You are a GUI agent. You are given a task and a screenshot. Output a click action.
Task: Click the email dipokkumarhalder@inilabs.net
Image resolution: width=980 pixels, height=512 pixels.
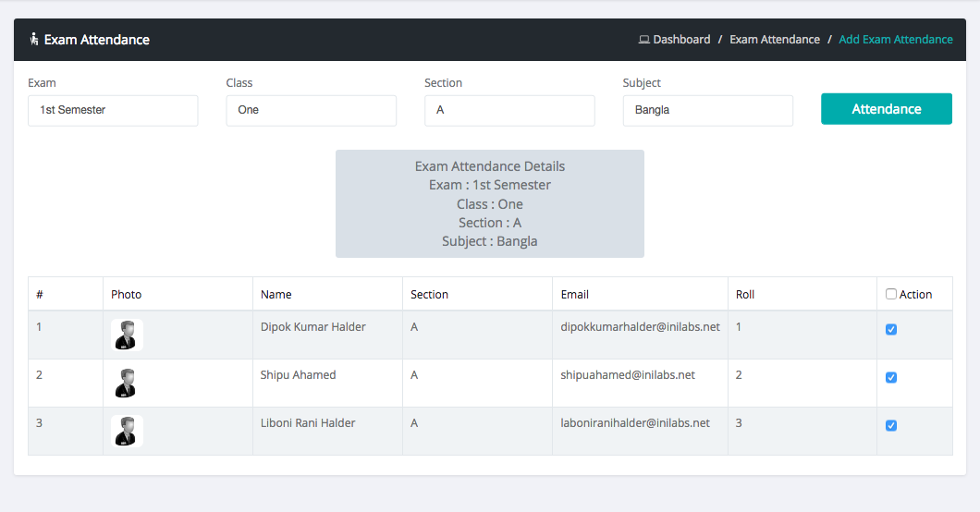(640, 326)
